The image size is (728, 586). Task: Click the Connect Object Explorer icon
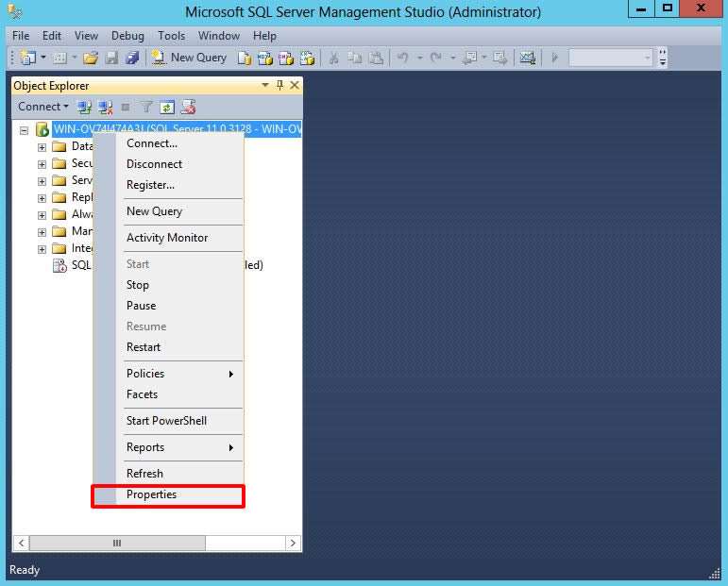click(x=84, y=108)
